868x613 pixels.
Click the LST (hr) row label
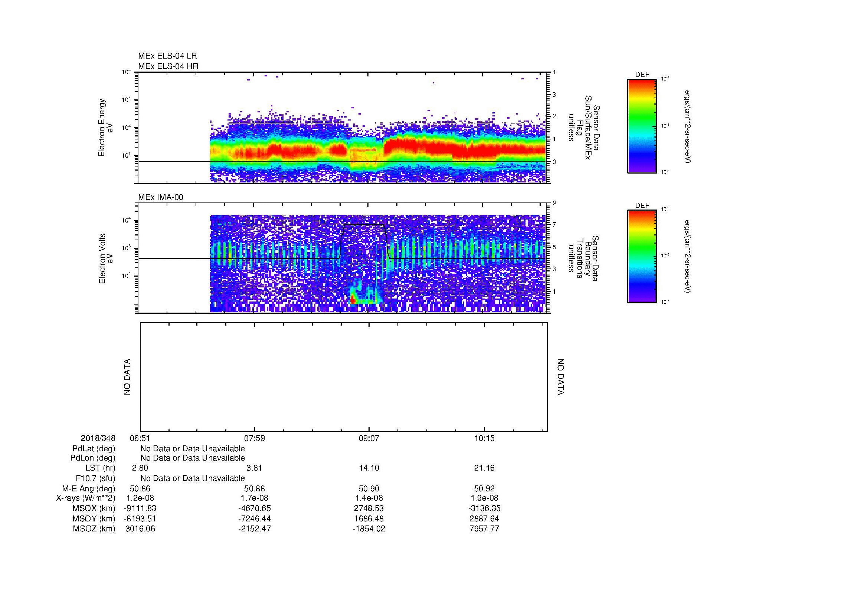coord(100,468)
